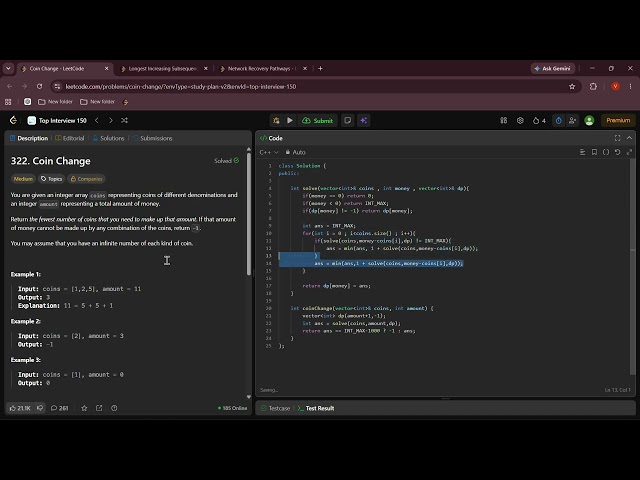Click the description panel scrollbar
The width and height of the screenshot is (640, 480).
(x=249, y=214)
